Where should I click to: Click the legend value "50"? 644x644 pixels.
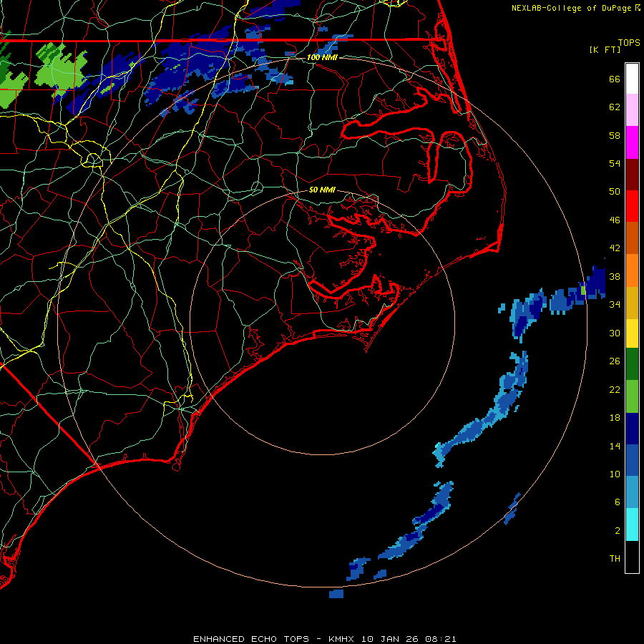click(615, 192)
